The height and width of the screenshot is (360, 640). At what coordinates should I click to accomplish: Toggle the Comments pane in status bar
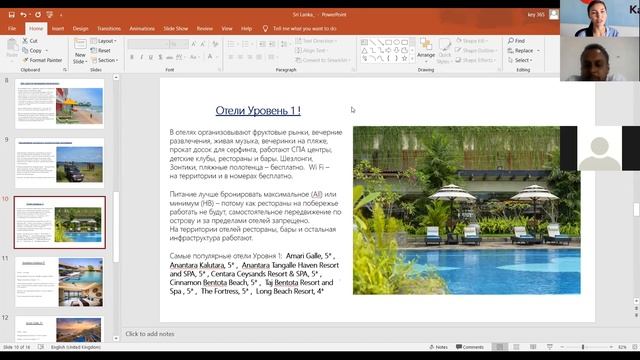470,347
